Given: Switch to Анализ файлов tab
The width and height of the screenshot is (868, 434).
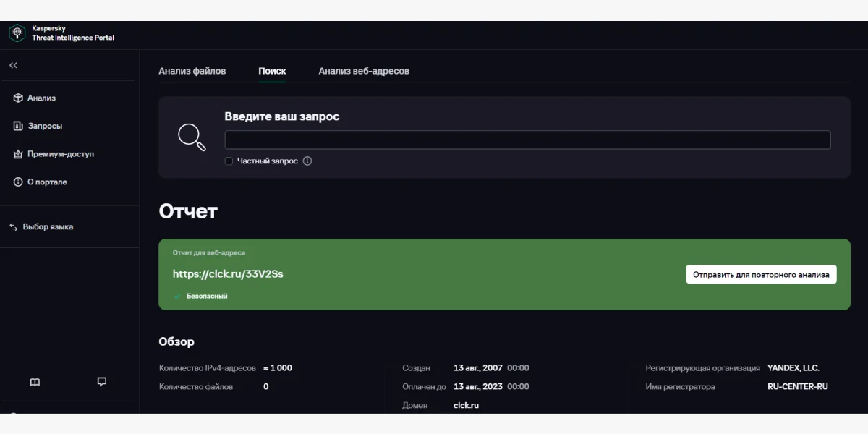Looking at the screenshot, I should [192, 71].
